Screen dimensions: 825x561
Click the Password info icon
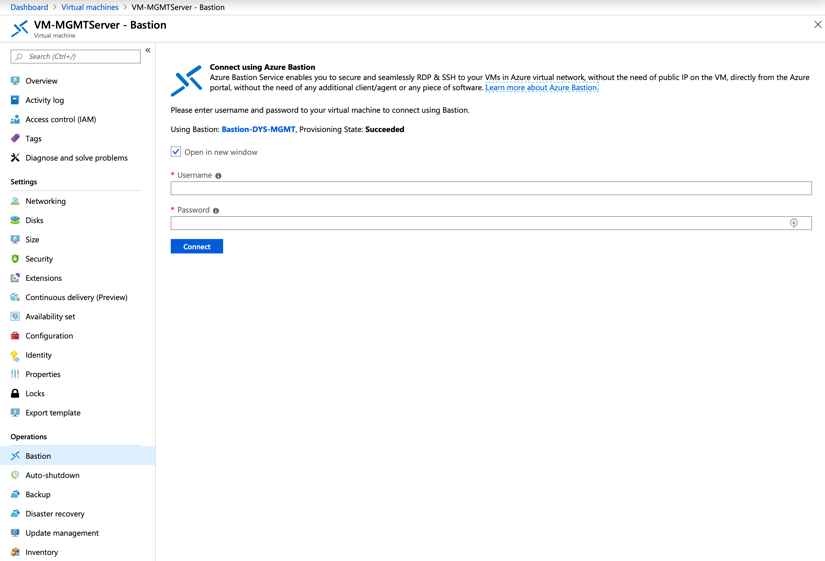tap(216, 211)
